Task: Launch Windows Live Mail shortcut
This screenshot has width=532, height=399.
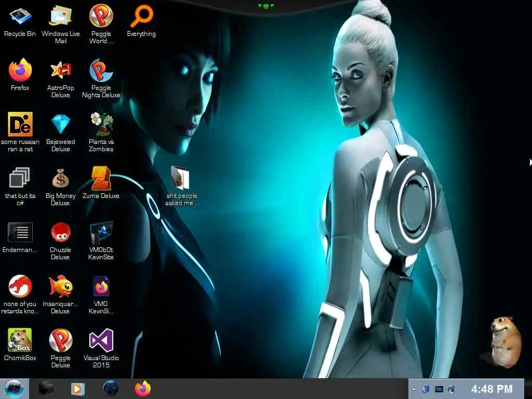Action: [x=60, y=24]
